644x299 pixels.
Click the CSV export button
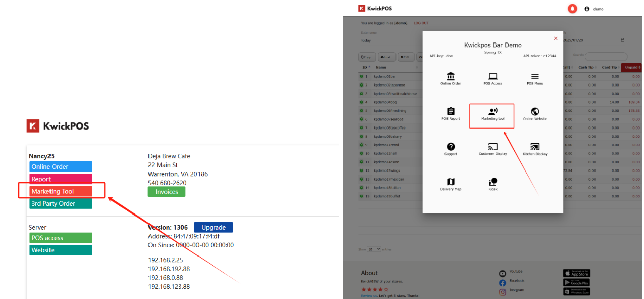click(405, 57)
